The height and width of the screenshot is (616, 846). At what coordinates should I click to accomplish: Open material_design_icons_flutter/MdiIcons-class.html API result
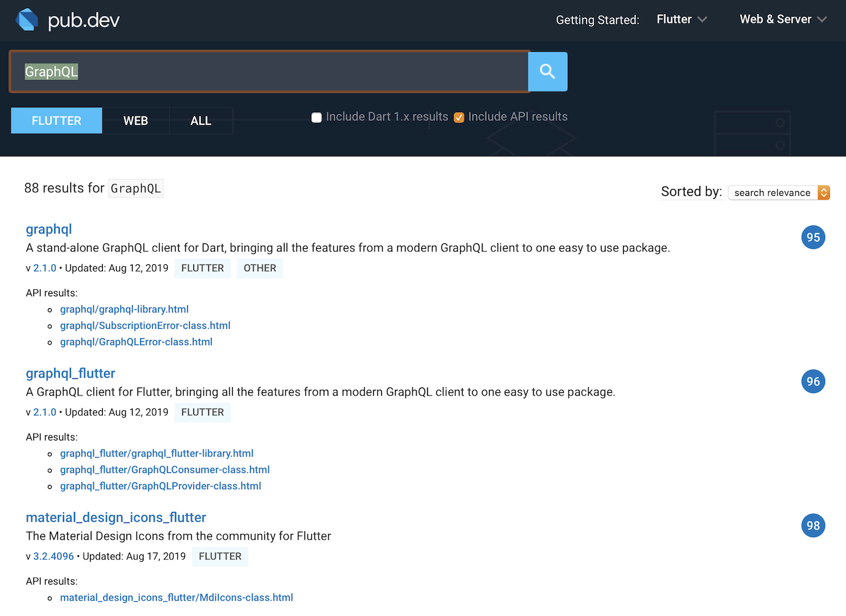[177, 598]
